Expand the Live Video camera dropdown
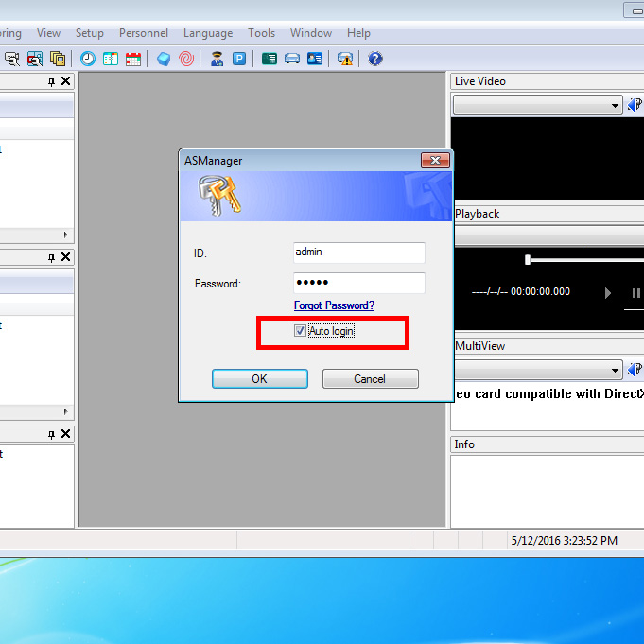 [615, 106]
